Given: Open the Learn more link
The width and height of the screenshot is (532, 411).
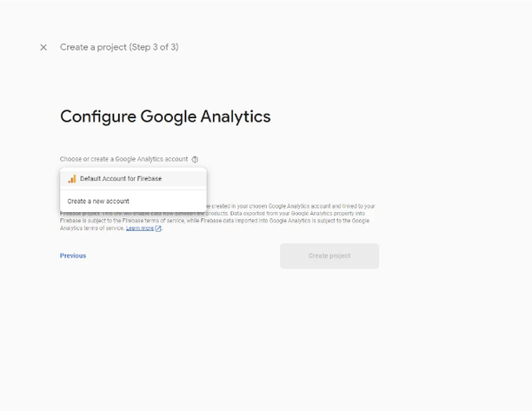Looking at the screenshot, I should click(x=140, y=229).
